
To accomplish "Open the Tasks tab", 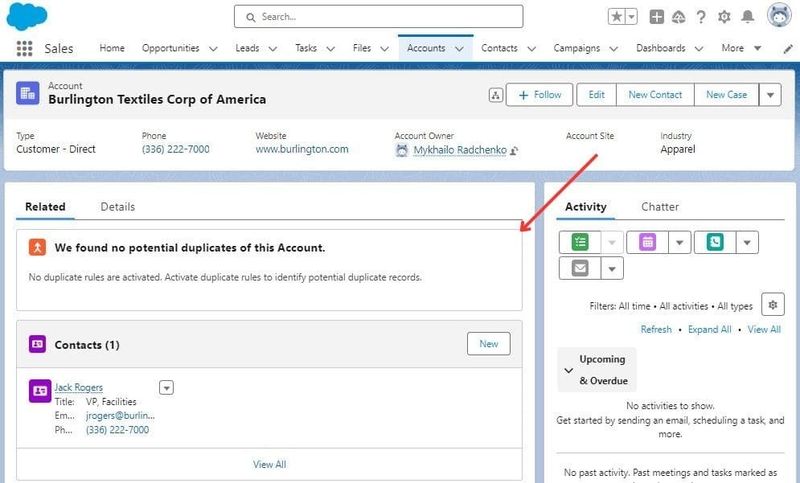I will [x=306, y=48].
